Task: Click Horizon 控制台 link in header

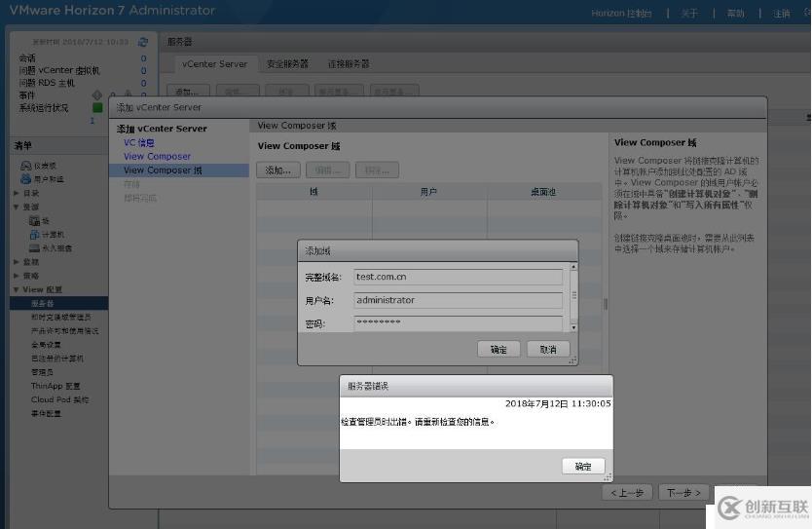Action: 621,14
